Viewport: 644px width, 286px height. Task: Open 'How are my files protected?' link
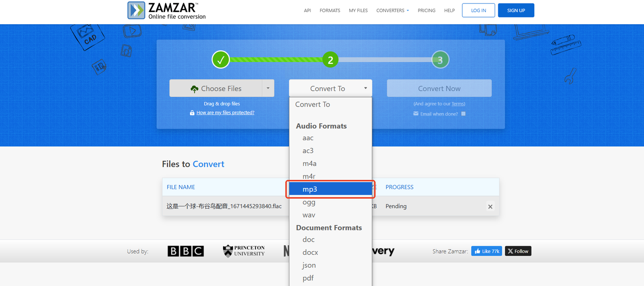[x=225, y=113]
